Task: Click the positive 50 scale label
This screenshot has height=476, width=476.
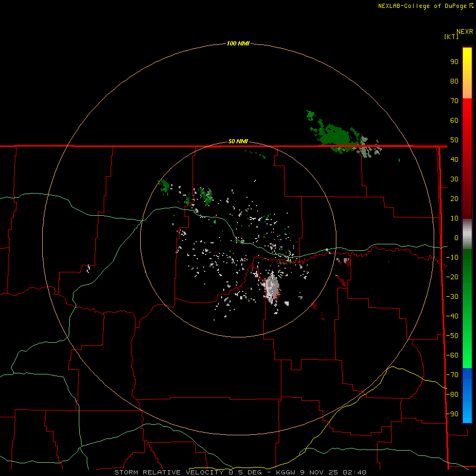Action: pos(454,140)
